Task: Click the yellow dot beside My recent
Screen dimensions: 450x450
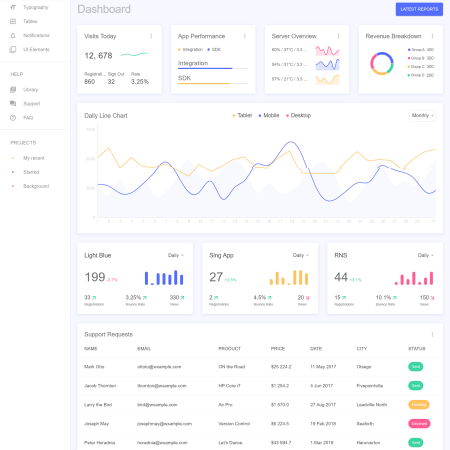Action: tap(13, 158)
